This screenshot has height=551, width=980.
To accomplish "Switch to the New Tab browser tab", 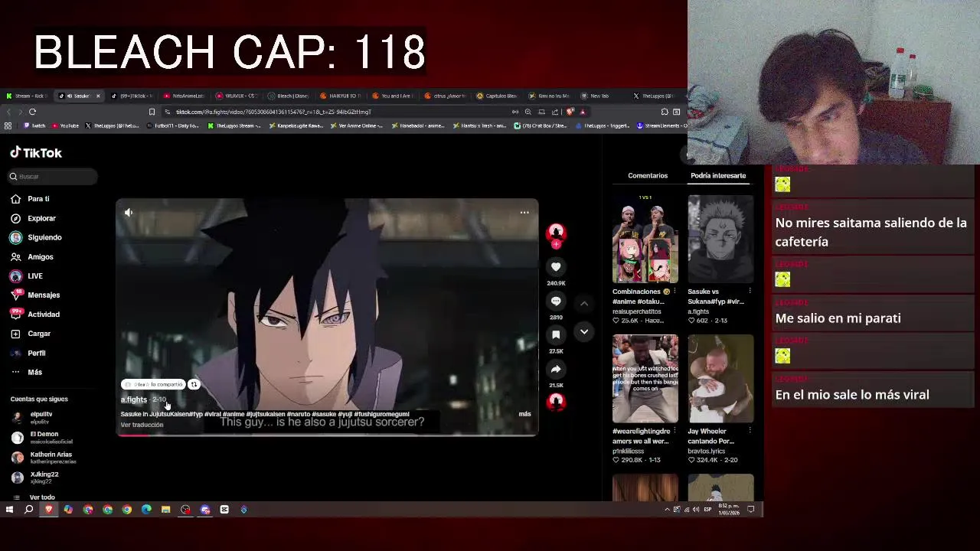I will (x=595, y=96).
